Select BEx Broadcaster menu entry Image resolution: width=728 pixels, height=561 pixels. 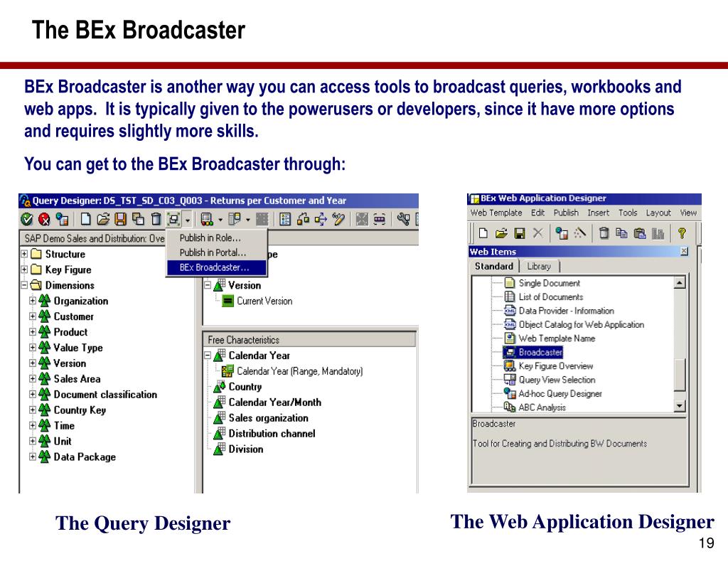pos(216,267)
